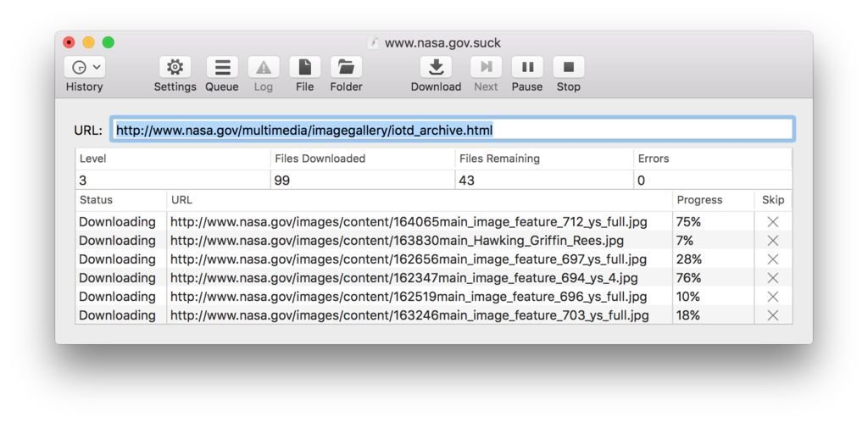Skip the 162347main_image_feature_694 download
The image size is (868, 423).
coord(773,278)
